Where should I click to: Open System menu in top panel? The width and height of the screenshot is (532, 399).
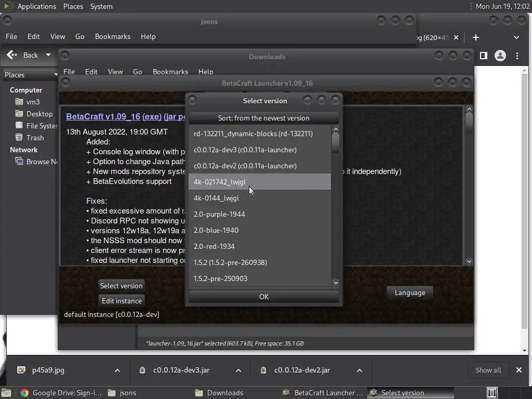101,6
